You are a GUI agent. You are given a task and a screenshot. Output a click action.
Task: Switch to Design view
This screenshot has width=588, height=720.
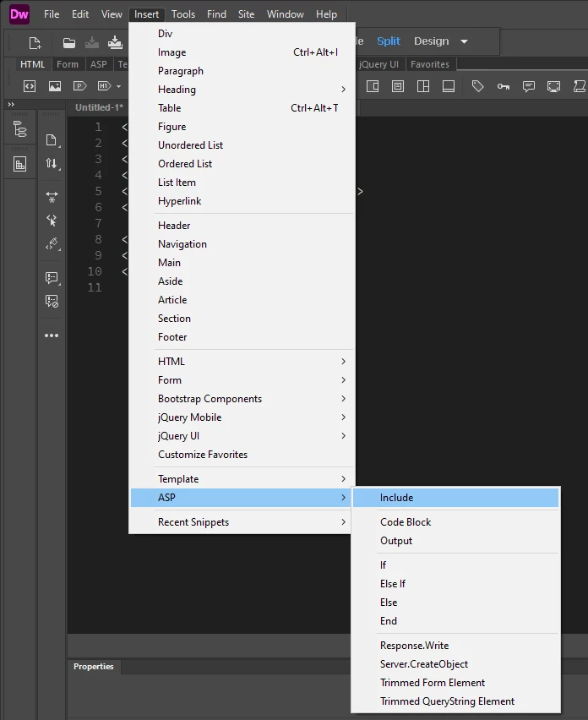pyautogui.click(x=432, y=41)
